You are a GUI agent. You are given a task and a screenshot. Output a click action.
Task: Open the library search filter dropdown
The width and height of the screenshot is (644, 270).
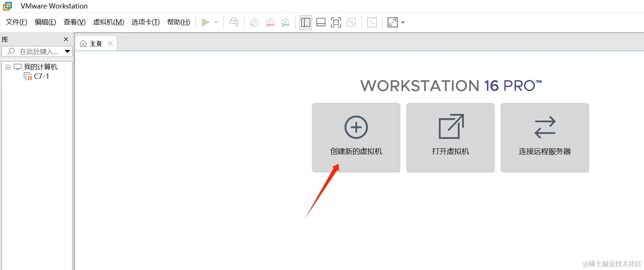[67, 51]
